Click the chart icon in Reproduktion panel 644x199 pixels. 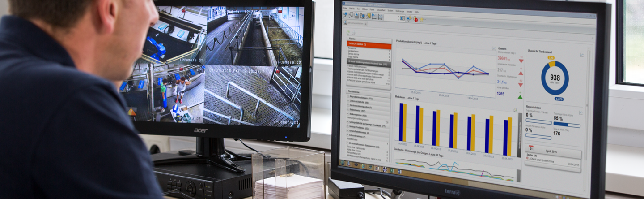click(x=580, y=112)
